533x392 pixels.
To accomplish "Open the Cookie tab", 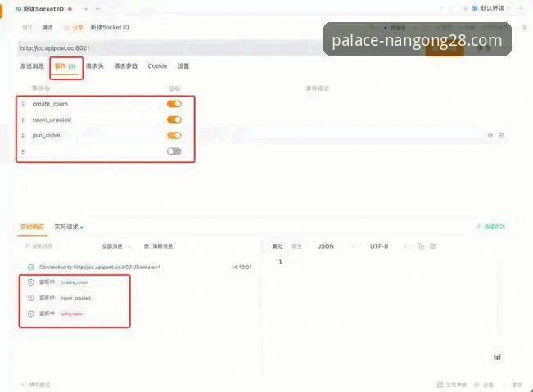I will point(157,66).
